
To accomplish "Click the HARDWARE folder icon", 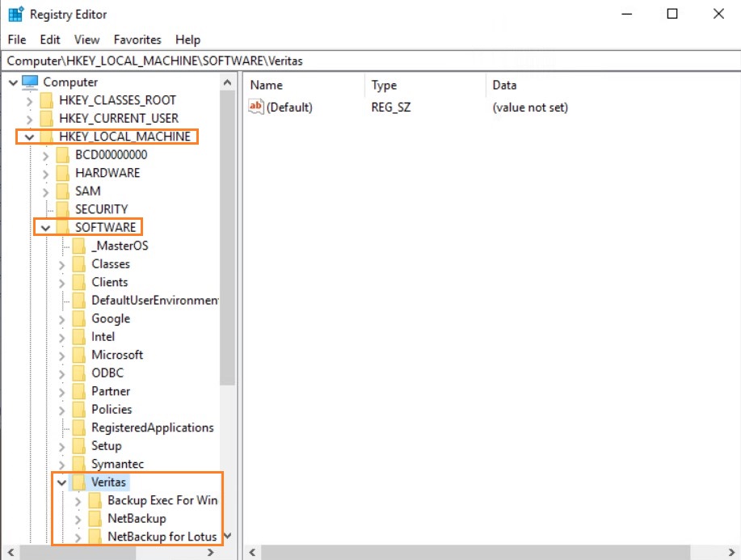I will (x=62, y=173).
